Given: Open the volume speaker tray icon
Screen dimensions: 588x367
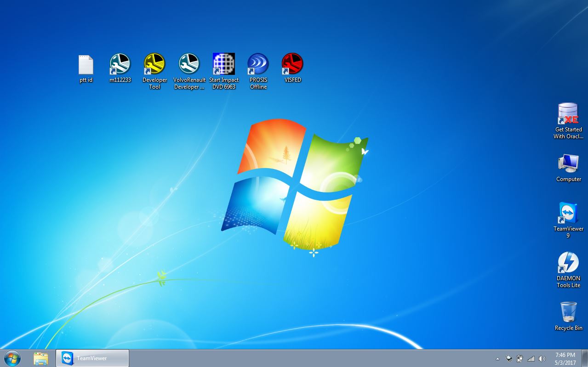Looking at the screenshot, I should coord(542,359).
